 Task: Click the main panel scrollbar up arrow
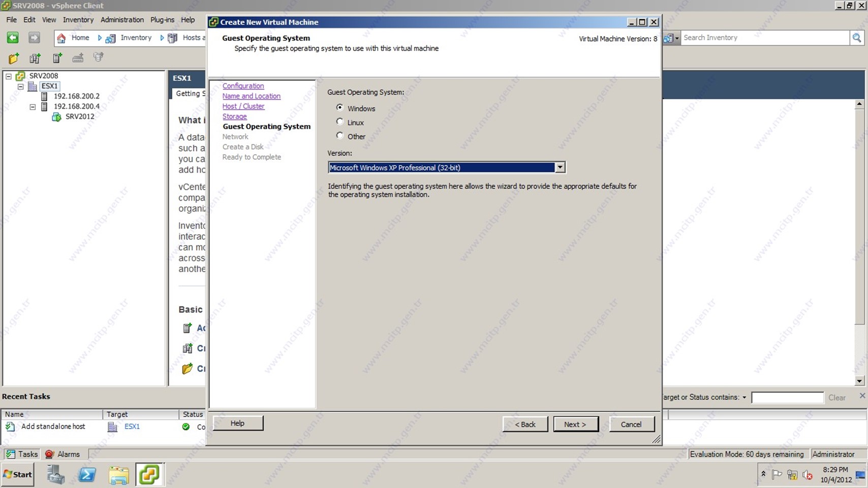click(x=859, y=104)
